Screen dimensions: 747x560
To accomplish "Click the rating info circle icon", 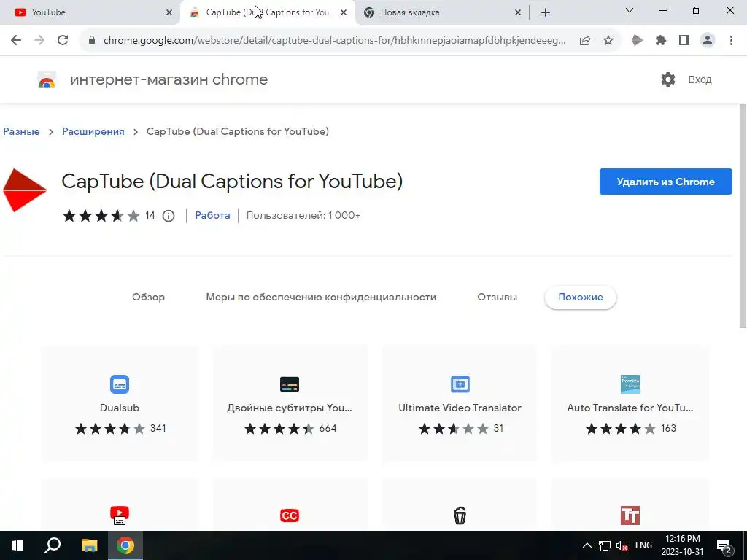I will [169, 216].
